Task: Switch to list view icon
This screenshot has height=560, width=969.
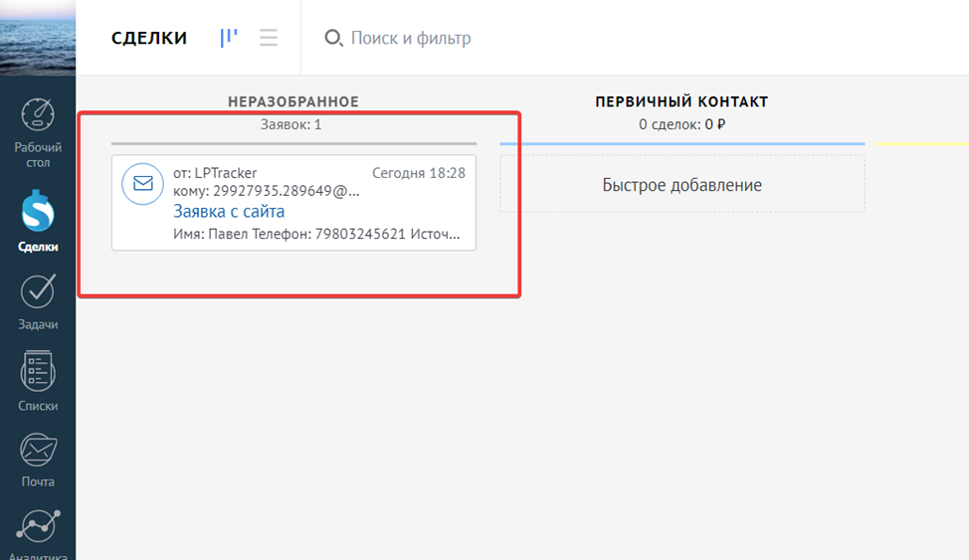Action: tap(269, 38)
